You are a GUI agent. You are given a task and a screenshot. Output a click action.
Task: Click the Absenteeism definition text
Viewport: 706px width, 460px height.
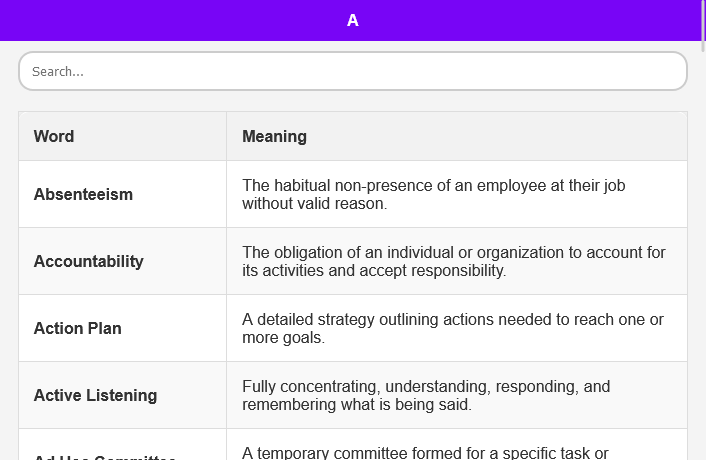434,194
